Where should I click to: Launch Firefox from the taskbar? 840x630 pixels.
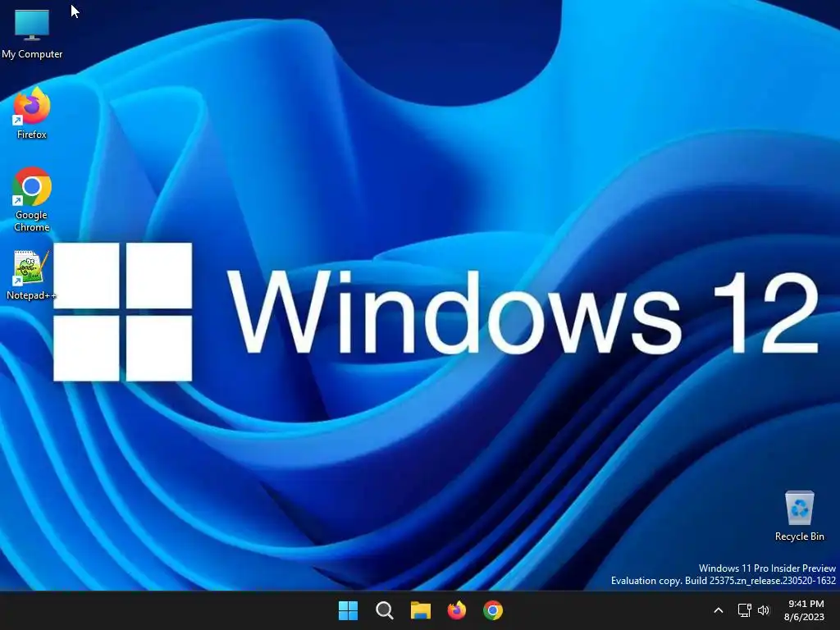(x=456, y=610)
